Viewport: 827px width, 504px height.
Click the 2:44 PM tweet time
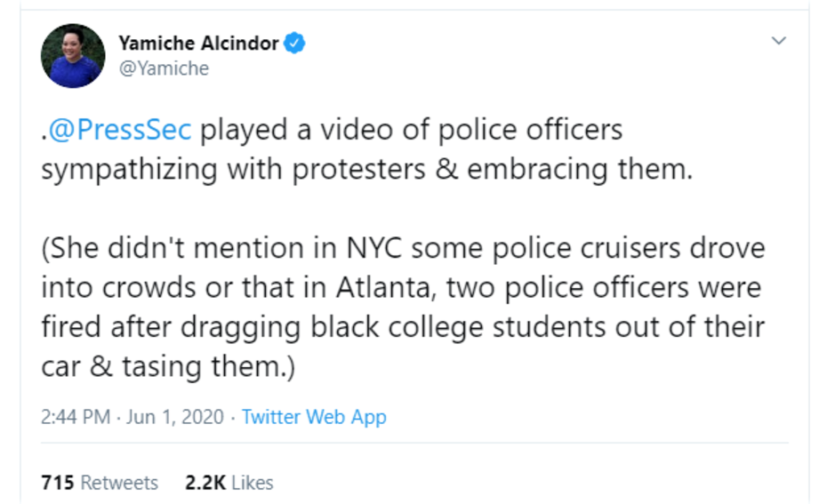tap(73, 416)
